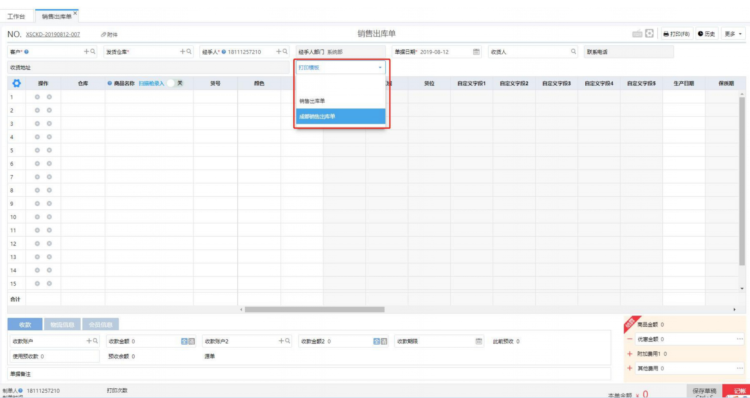Image resolution: width=750 pixels, height=398 pixels.
Task: Select the 收款 tab in bottom panel
Action: pos(25,324)
